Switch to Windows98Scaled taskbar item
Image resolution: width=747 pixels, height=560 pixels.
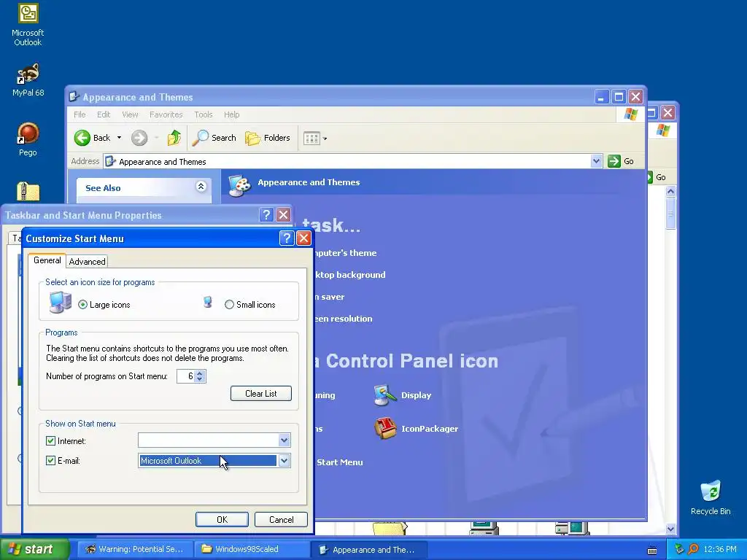(x=252, y=550)
